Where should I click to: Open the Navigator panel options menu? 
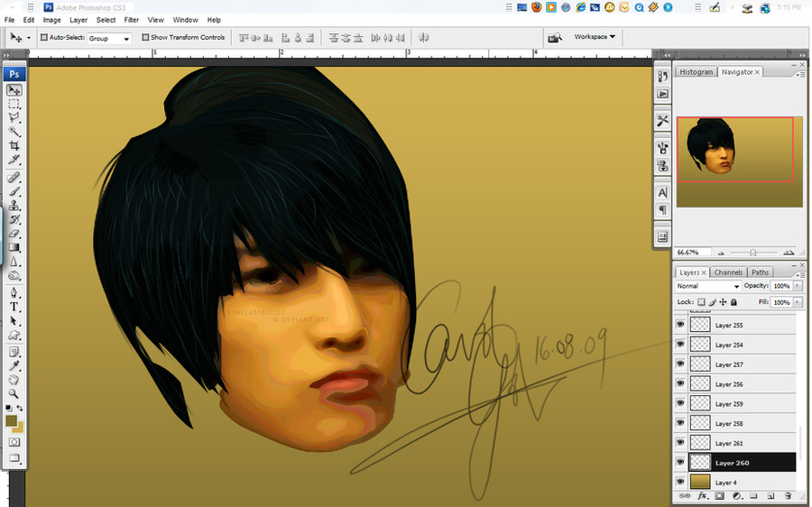(802, 75)
